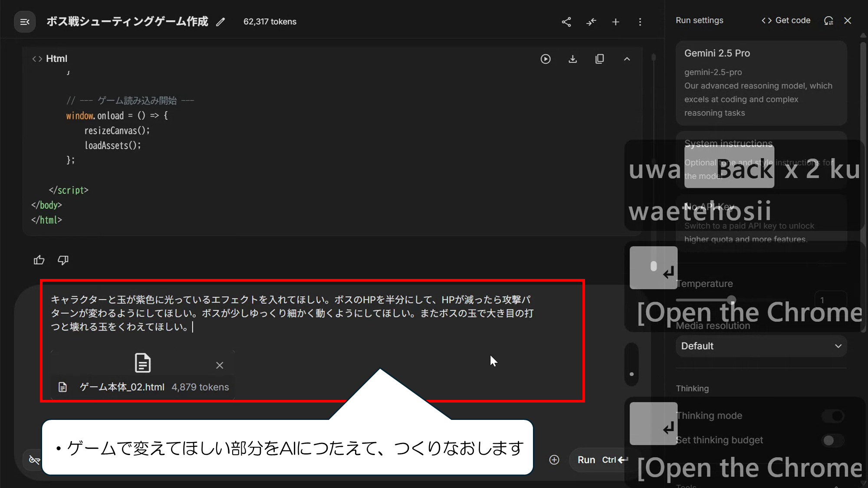This screenshot has height=488, width=868.
Task: Click into the prompt text area
Action: click(293, 313)
